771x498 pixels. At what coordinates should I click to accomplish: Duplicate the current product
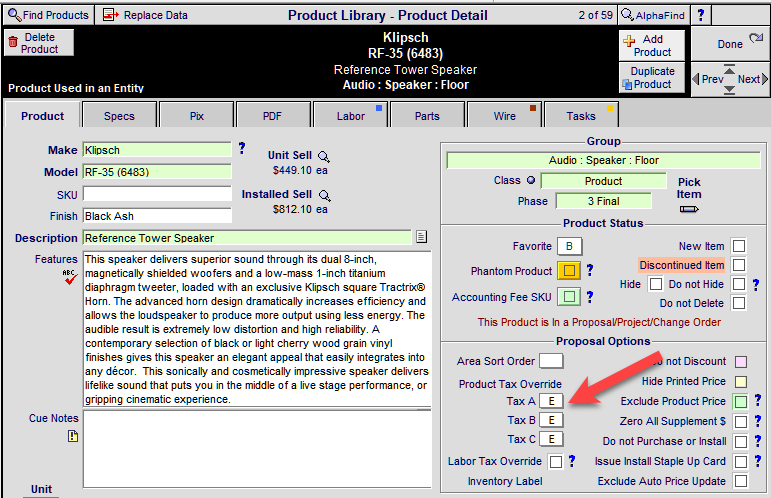pos(652,78)
